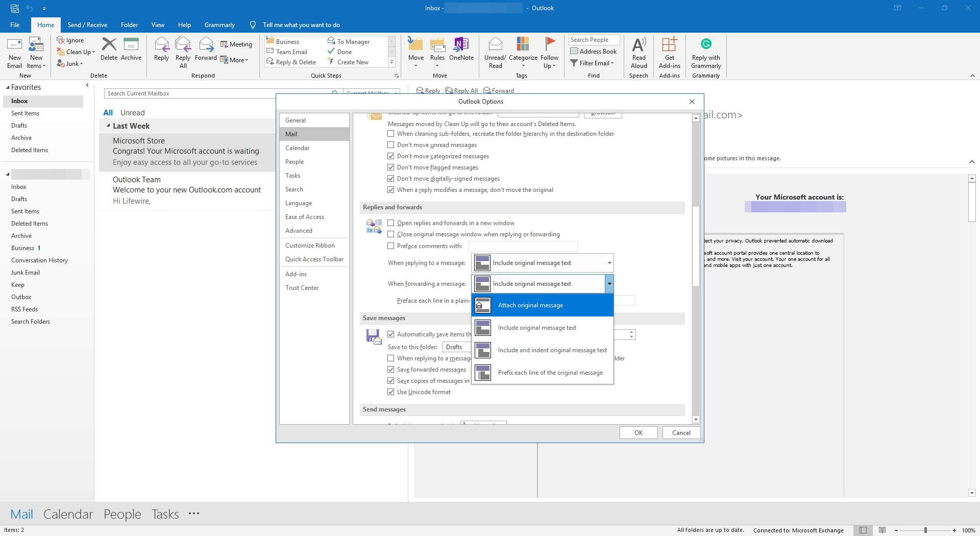This screenshot has height=536, width=980.
Task: Click the Forward ribbon icon
Action: pos(206,50)
